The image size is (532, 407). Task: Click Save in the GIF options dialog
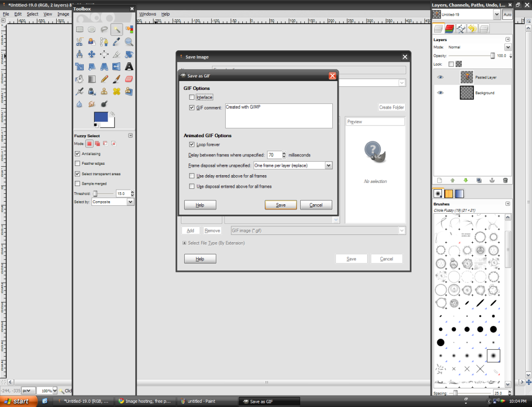(x=280, y=204)
